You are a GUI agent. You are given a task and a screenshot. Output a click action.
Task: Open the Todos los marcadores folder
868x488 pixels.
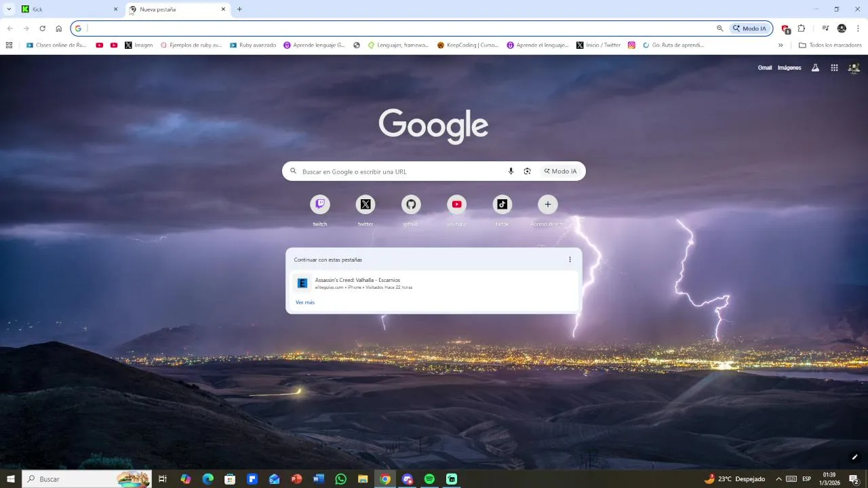click(x=830, y=45)
